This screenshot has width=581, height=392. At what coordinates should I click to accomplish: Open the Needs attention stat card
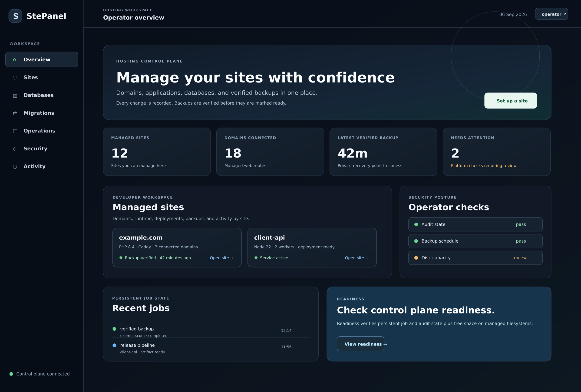coord(496,152)
